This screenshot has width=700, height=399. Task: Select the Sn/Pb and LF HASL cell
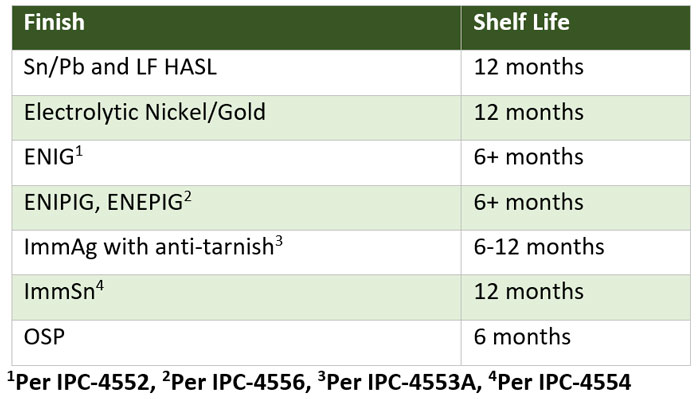(236, 72)
